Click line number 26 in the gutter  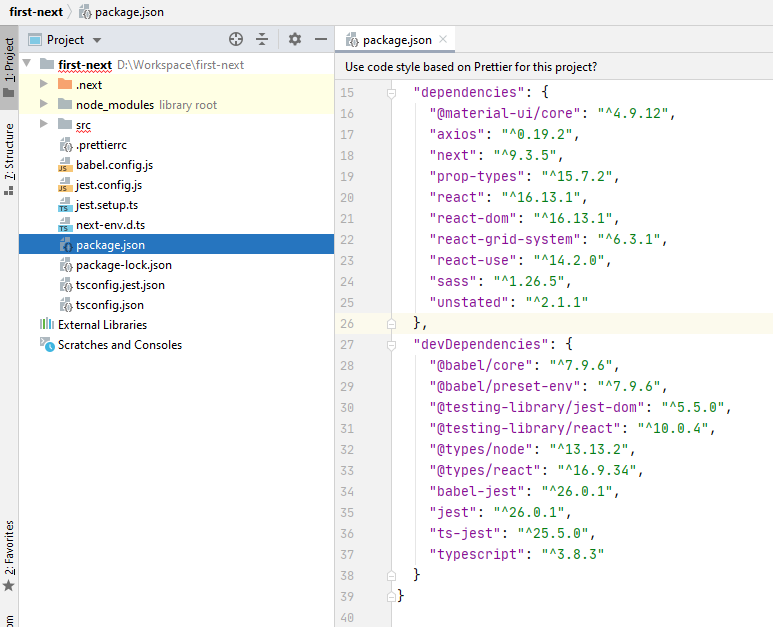pyautogui.click(x=347, y=323)
